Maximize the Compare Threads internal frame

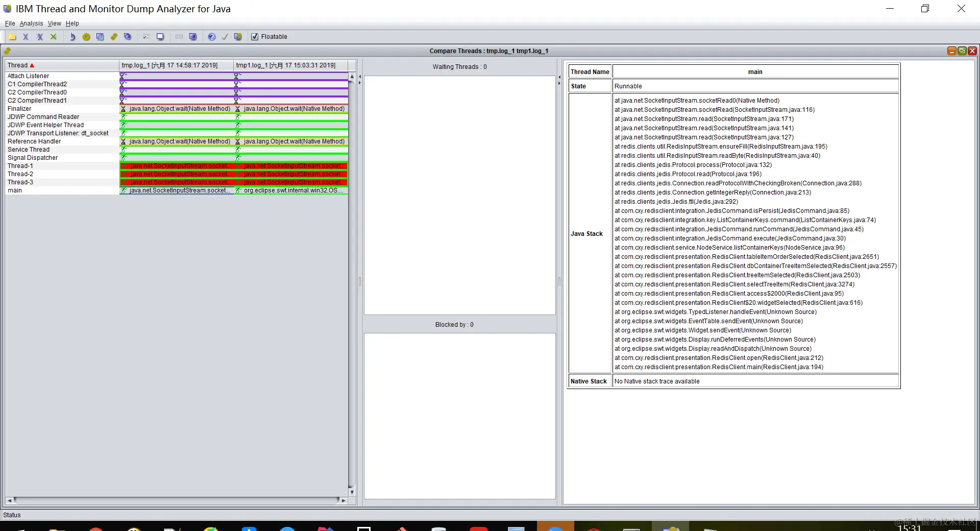[962, 51]
